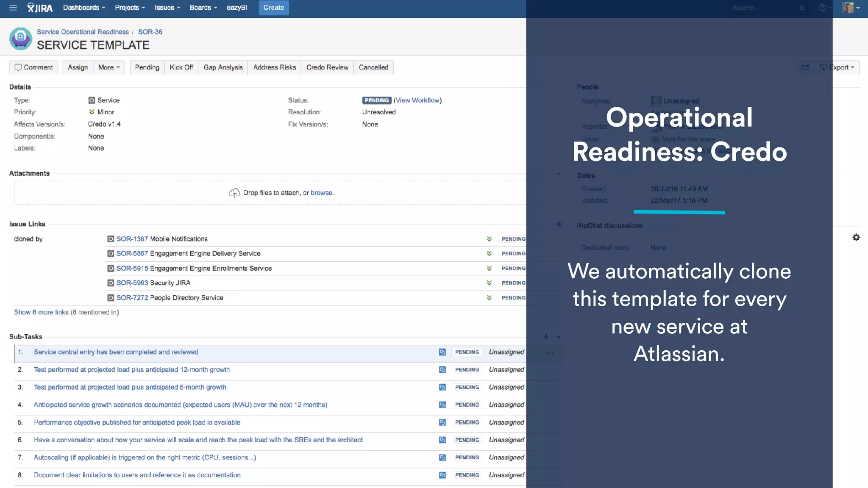The height and width of the screenshot is (488, 868).
Task: Open sub-task Test performed with 12-month growth
Action: (x=132, y=370)
